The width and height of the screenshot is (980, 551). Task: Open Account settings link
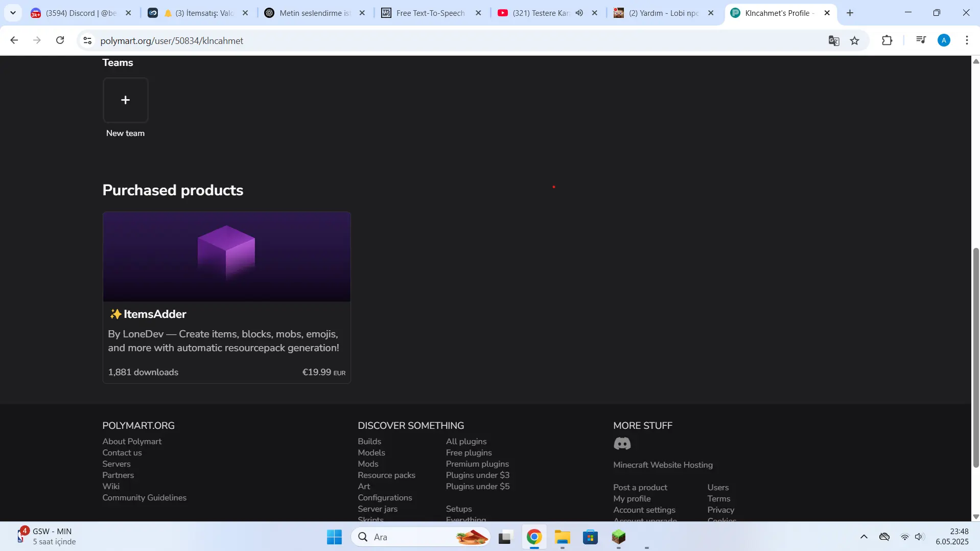pos(644,510)
